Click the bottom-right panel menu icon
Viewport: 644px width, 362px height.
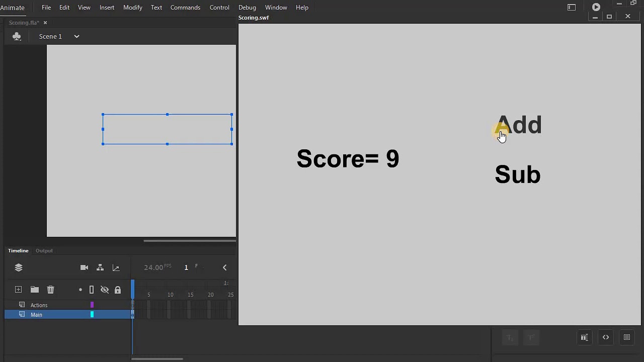click(x=627, y=337)
